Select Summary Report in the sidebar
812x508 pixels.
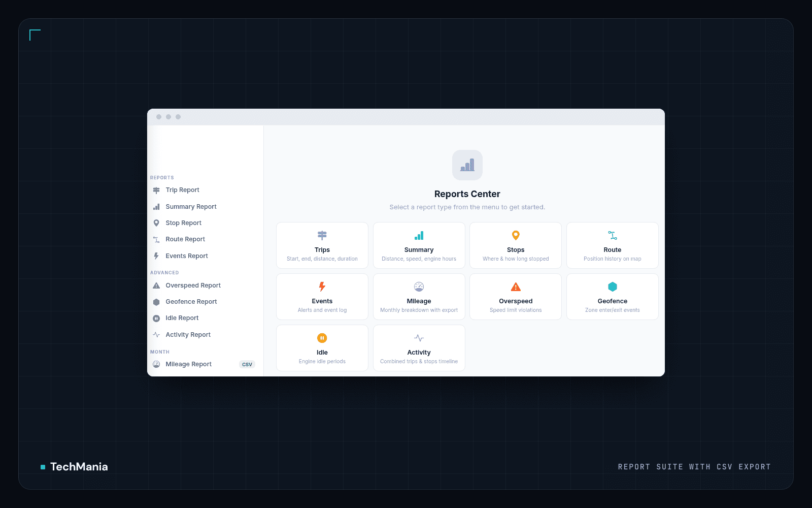pyautogui.click(x=206, y=207)
